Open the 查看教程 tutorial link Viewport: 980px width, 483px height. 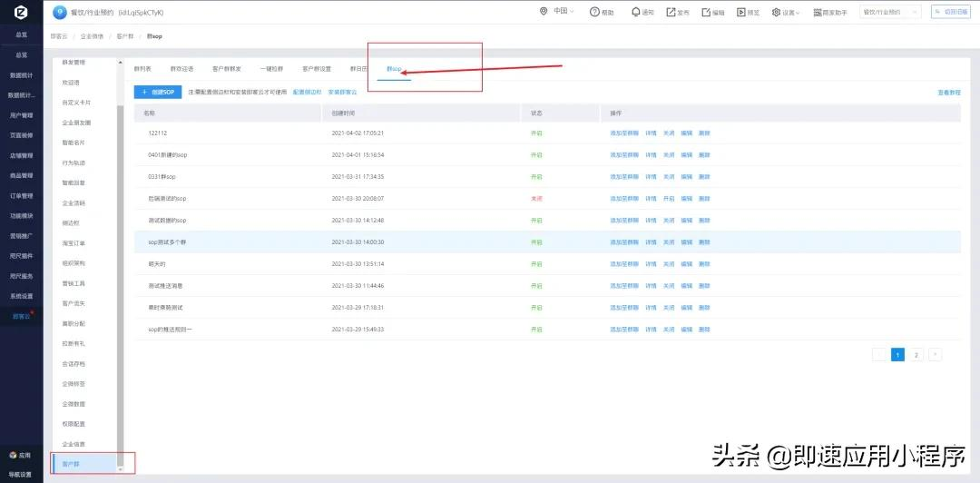(x=948, y=93)
